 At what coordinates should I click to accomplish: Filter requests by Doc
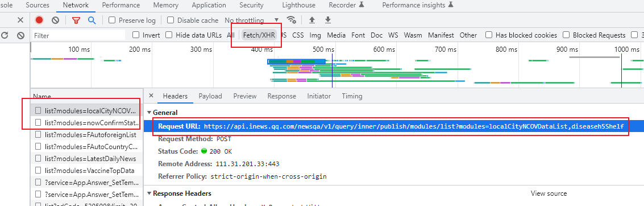(x=377, y=35)
